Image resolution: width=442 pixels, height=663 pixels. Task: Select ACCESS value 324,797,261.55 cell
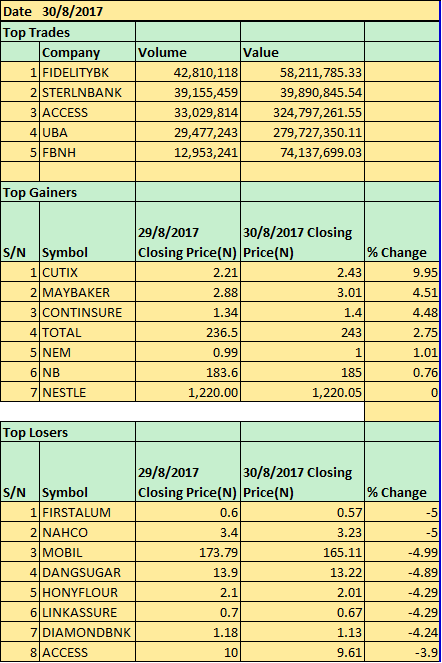coord(302,112)
